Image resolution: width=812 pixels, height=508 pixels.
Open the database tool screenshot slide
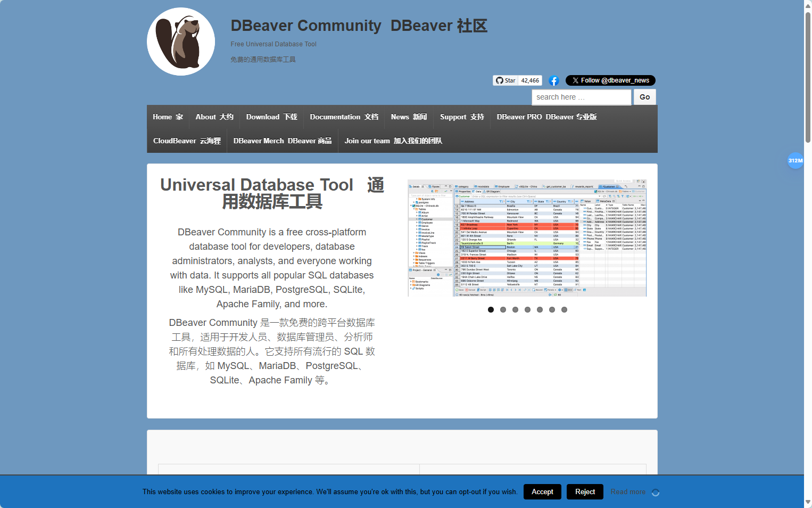pos(527,238)
